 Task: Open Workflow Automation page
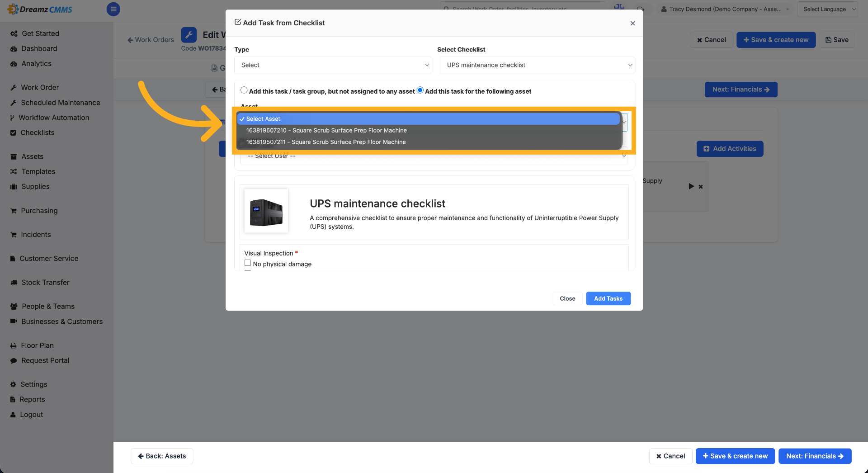[54, 118]
